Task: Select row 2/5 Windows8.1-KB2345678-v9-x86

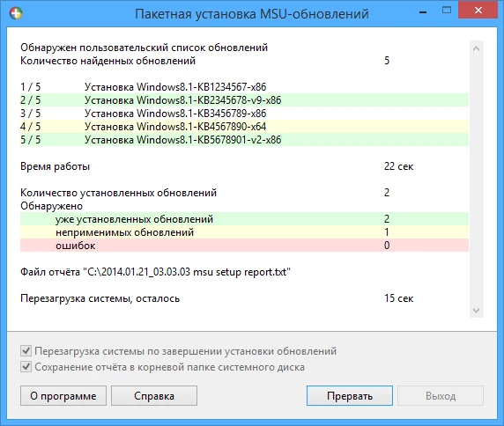Action: pyautogui.click(x=244, y=99)
